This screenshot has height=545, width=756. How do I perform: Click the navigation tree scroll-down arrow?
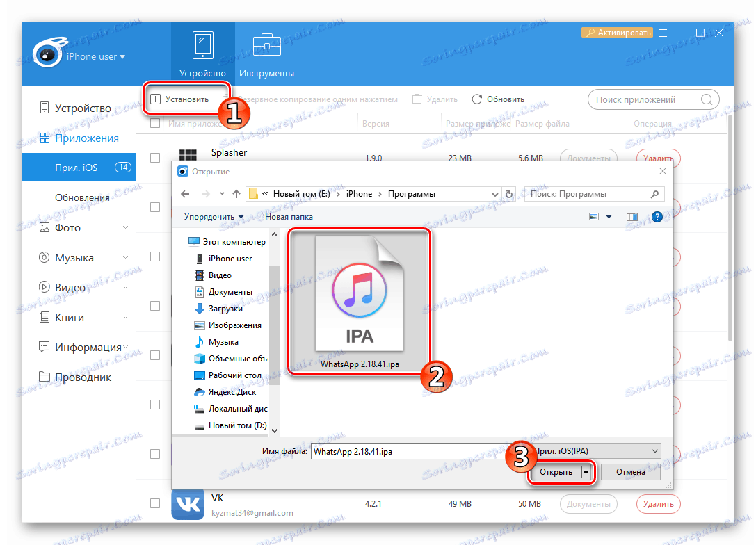(274, 430)
